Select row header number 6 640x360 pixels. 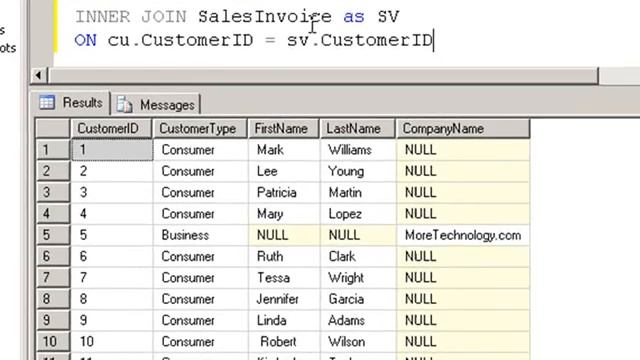[x=53, y=256]
